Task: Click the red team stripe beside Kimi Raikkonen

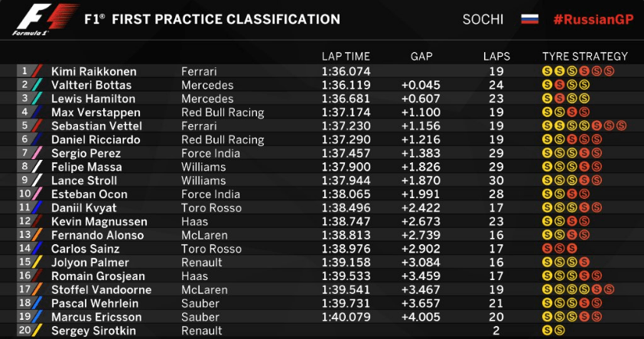Action: [37, 71]
